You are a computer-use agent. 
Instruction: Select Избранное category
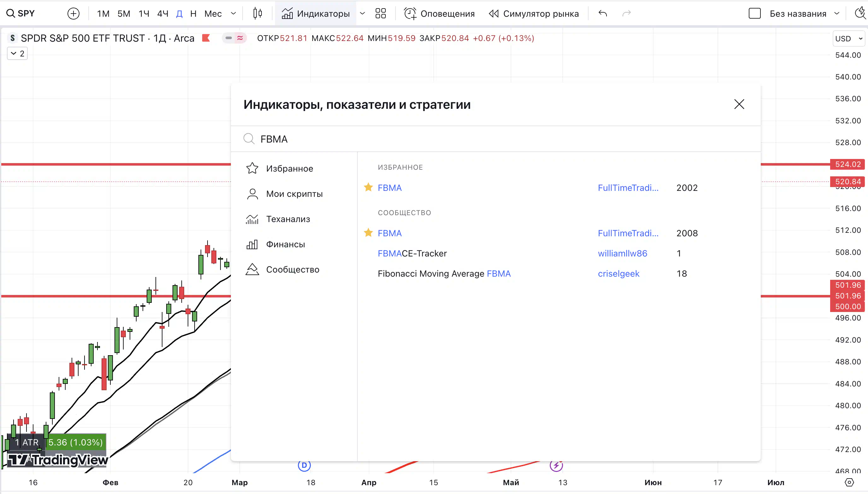[294, 168]
